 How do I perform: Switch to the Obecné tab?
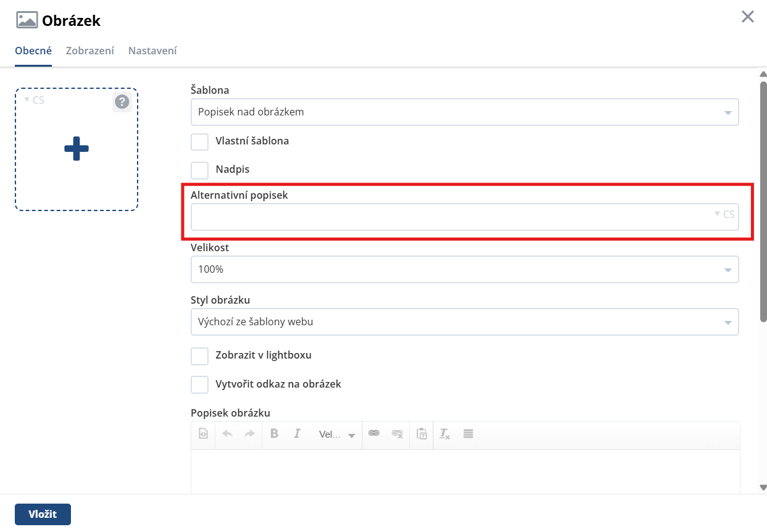click(x=33, y=51)
